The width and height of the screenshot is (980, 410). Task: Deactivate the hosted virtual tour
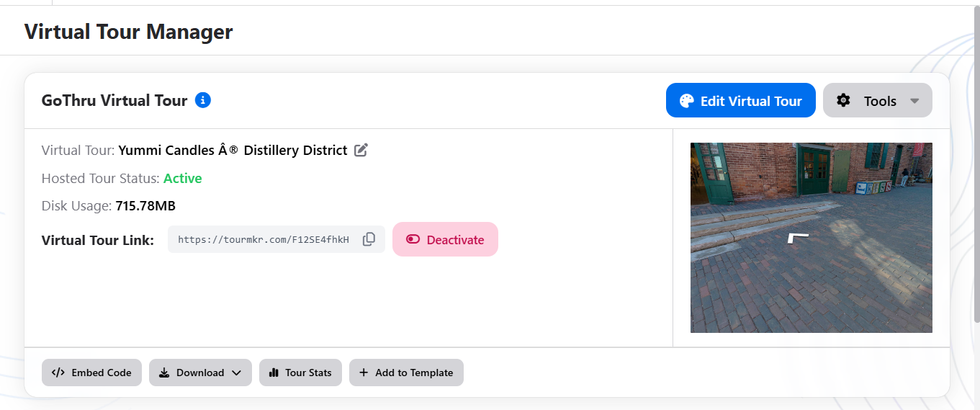click(445, 239)
